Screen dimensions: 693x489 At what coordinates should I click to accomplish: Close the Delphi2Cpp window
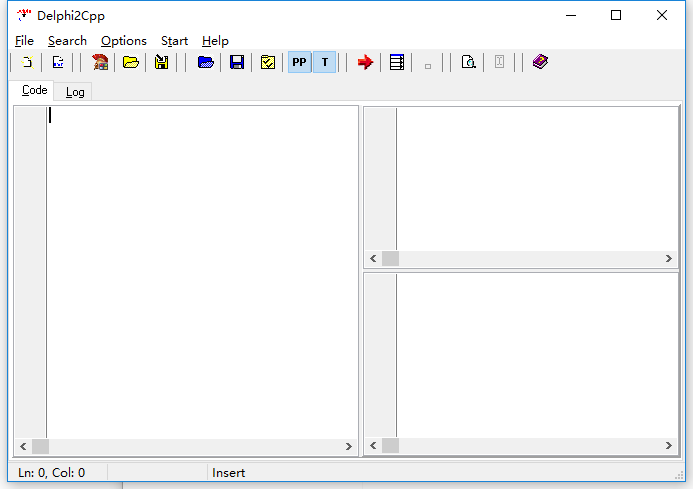pyautogui.click(x=662, y=15)
